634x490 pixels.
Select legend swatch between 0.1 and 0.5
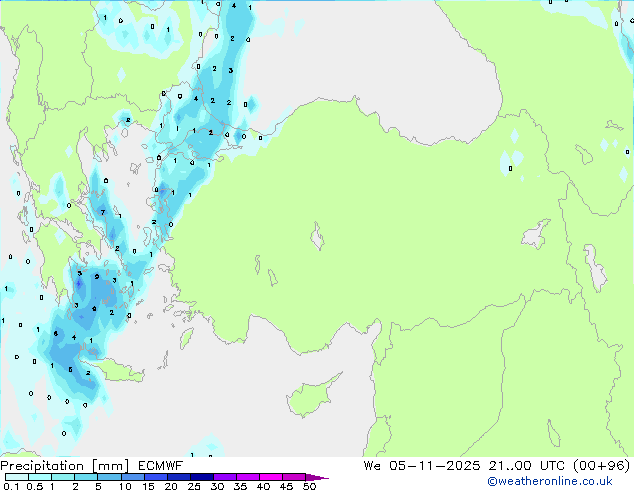[17, 477]
